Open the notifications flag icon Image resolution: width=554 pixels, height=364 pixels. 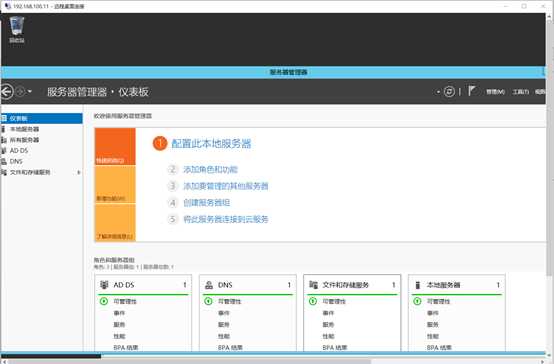tap(472, 91)
